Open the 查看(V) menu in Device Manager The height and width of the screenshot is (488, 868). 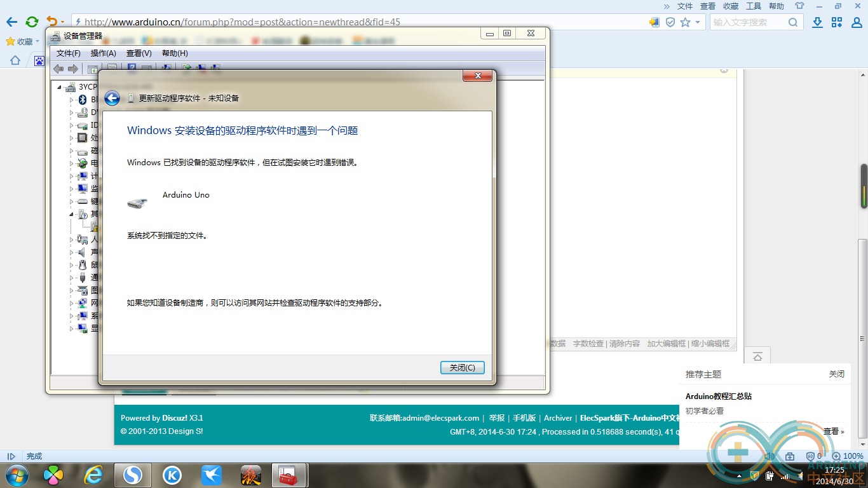139,53
